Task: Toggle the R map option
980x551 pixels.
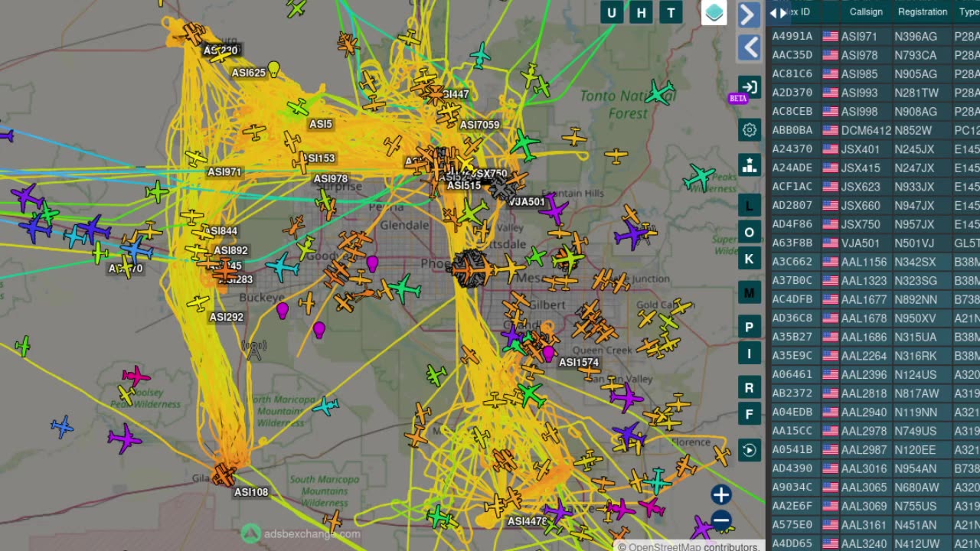Action: point(749,388)
